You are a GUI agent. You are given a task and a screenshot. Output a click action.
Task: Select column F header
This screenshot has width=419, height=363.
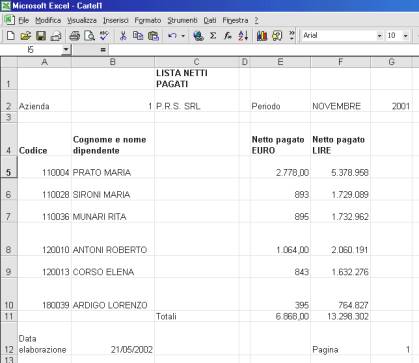340,62
